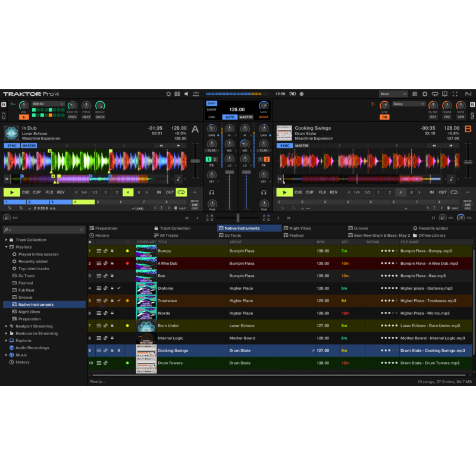Image resolution: width=476 pixels, height=476 pixels.
Task: Toggle SYNC on deck A
Action: tap(12, 146)
